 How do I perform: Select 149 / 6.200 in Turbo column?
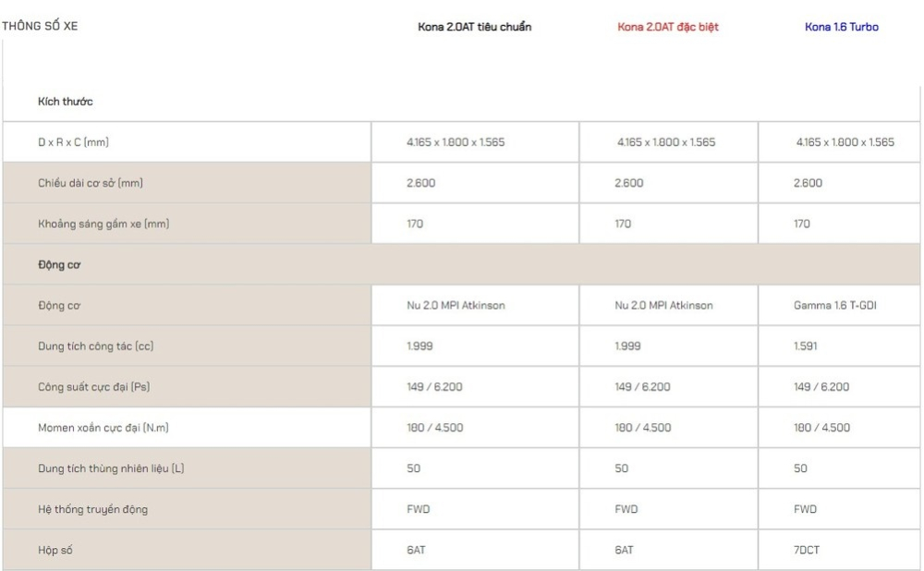[821, 386]
